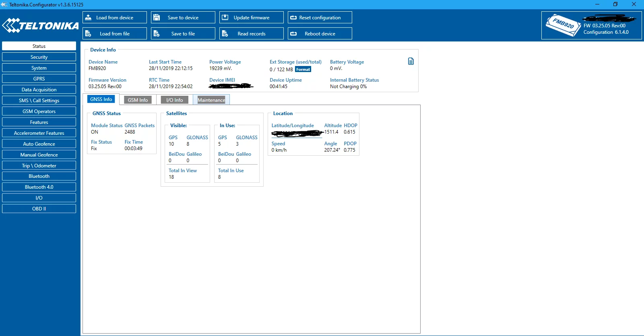The image size is (644, 336).
Task: Open the I/O section in sidebar
Action: [x=39, y=198]
